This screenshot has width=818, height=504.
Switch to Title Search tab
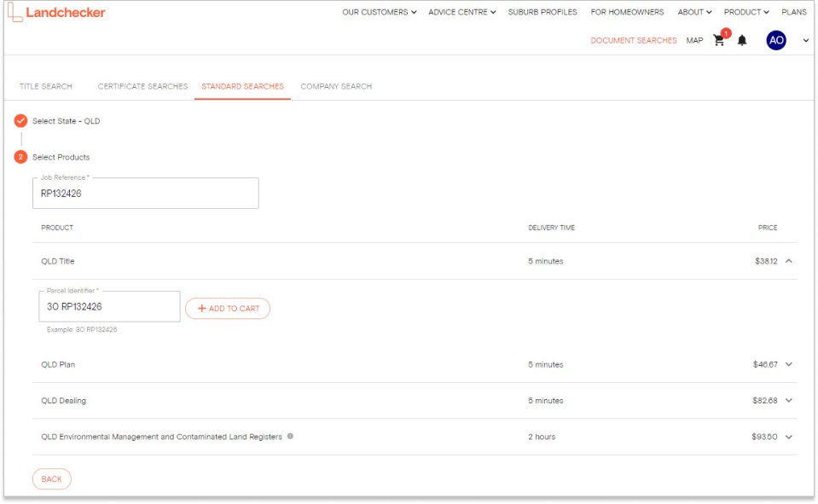46,86
